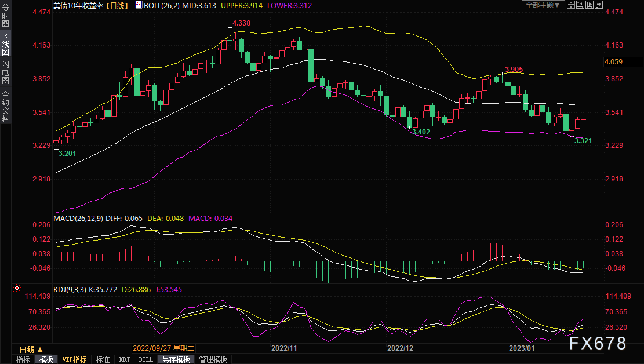Open the 全部主题 theme dropdown
The image size is (644, 364).
tap(543, 5)
